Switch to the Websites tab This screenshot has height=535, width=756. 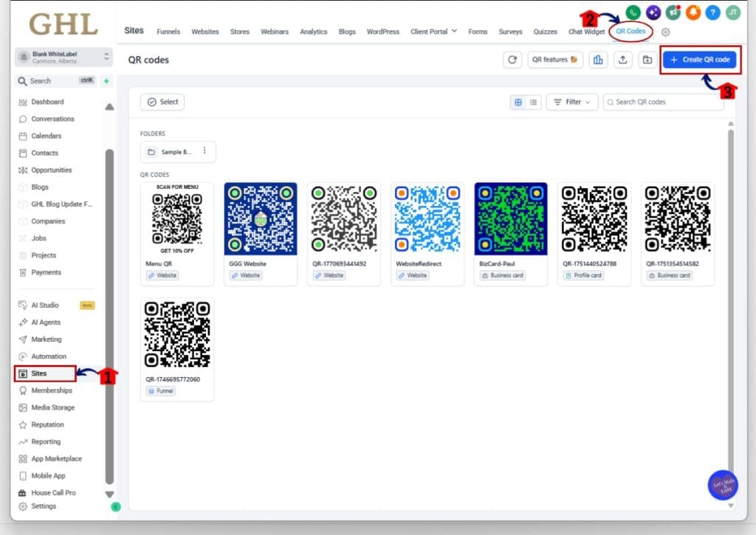(205, 32)
